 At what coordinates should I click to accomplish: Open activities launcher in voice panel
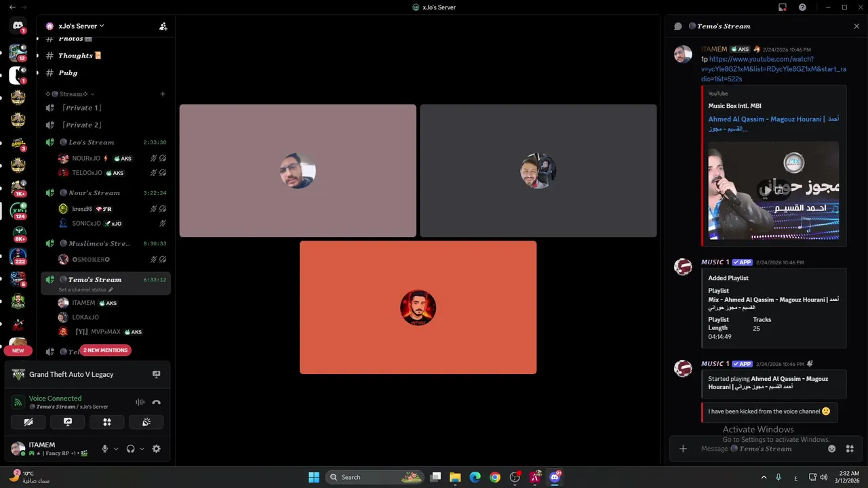(x=106, y=422)
